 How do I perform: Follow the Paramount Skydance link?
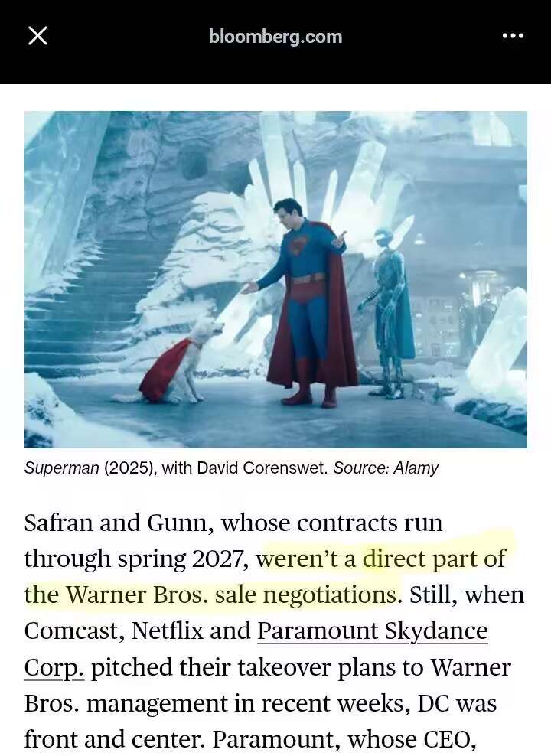click(372, 631)
